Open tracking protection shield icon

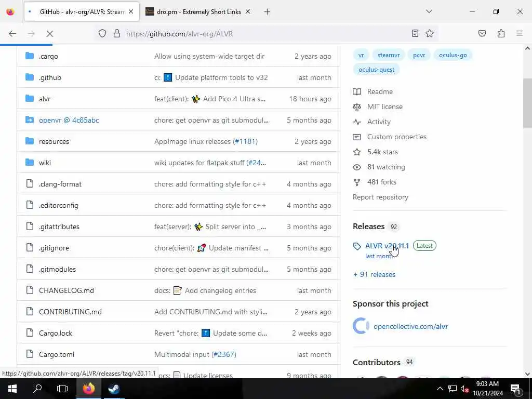(102, 34)
